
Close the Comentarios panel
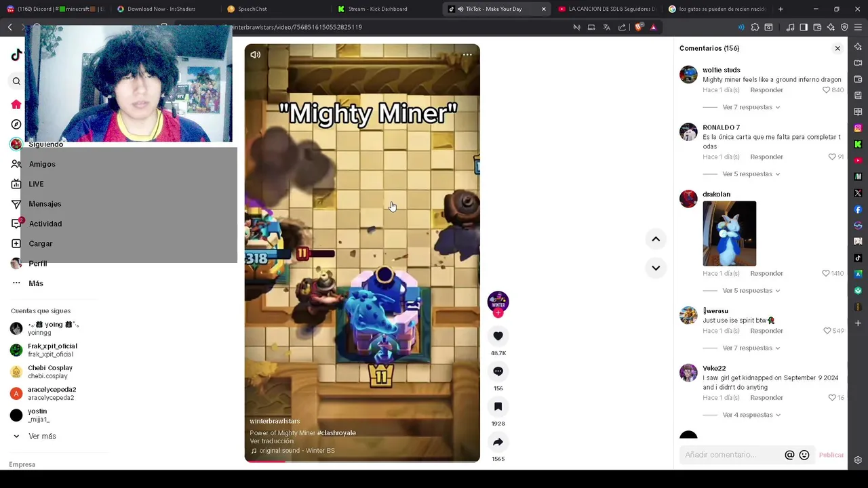point(837,48)
